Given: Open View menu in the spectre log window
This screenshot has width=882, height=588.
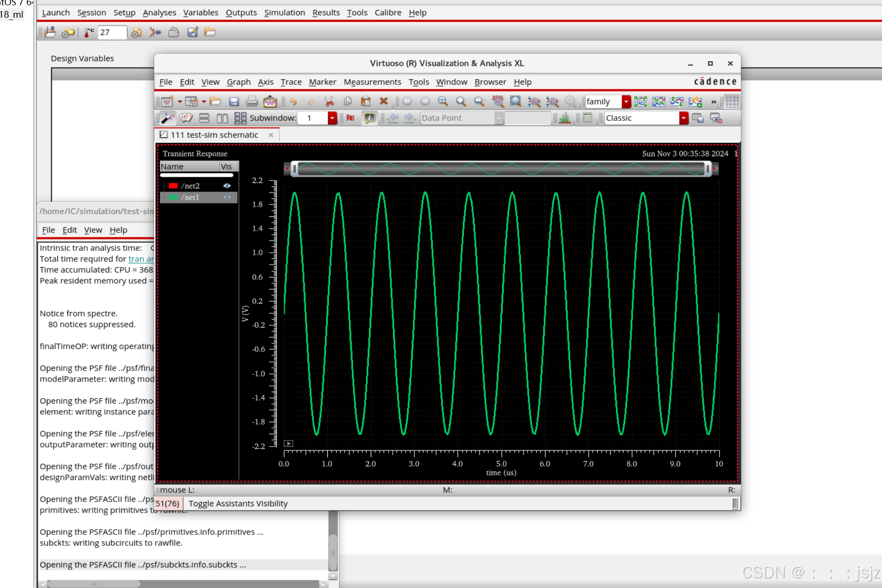Looking at the screenshot, I should [93, 230].
